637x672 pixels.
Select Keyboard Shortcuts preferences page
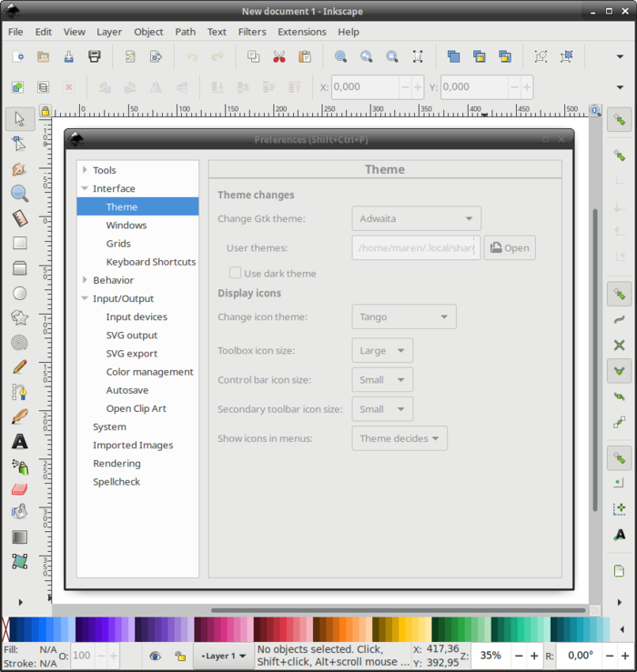point(151,262)
